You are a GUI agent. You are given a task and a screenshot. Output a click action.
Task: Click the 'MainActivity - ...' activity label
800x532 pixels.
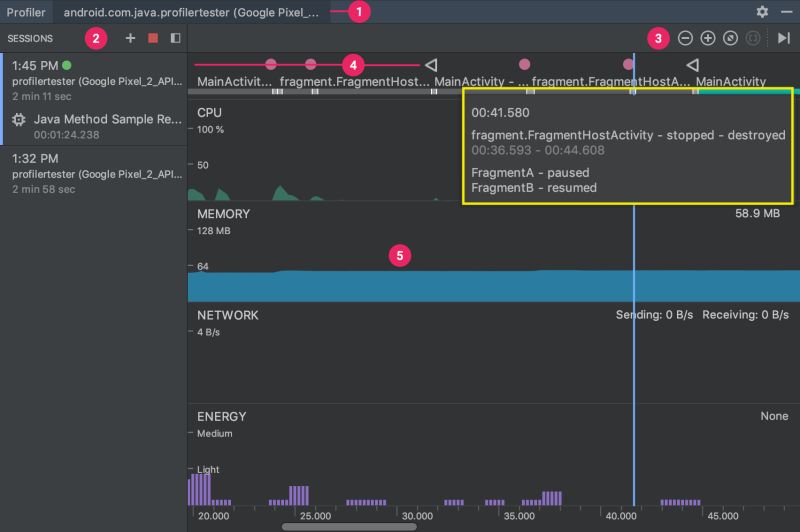481,82
